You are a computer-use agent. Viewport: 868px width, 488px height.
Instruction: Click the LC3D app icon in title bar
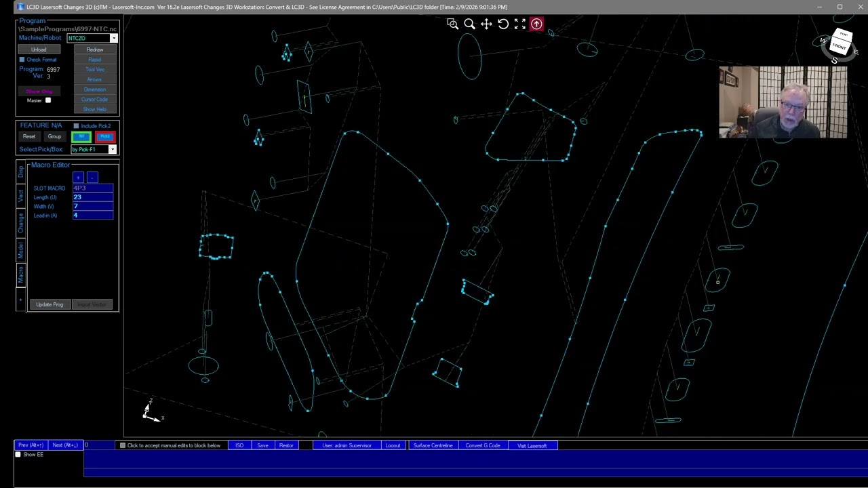[x=20, y=7]
